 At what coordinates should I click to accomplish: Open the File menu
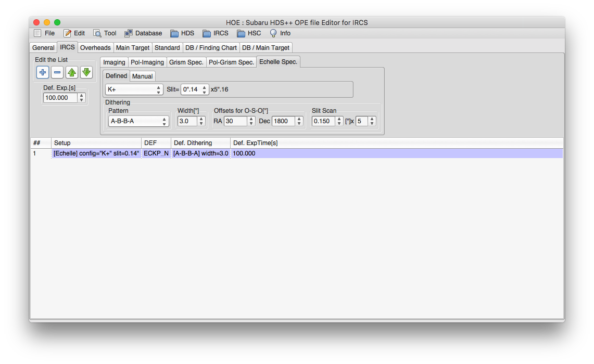coord(44,33)
